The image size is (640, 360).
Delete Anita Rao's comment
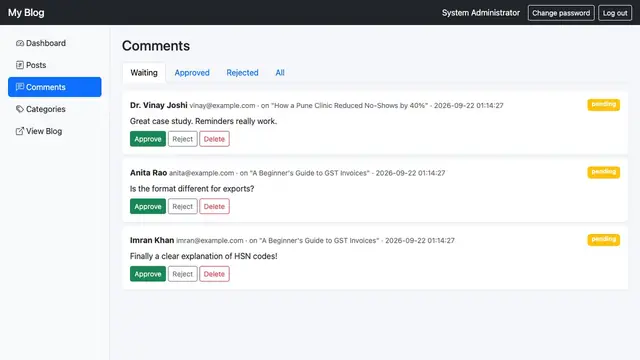(214, 206)
